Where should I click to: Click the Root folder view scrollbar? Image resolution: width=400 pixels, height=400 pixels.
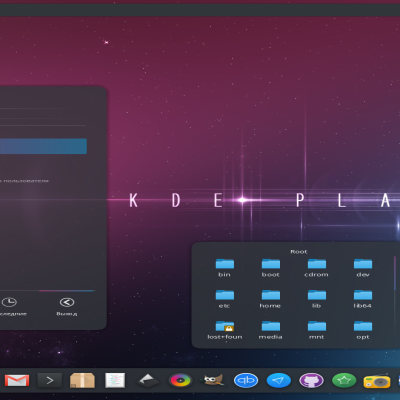click(395, 273)
